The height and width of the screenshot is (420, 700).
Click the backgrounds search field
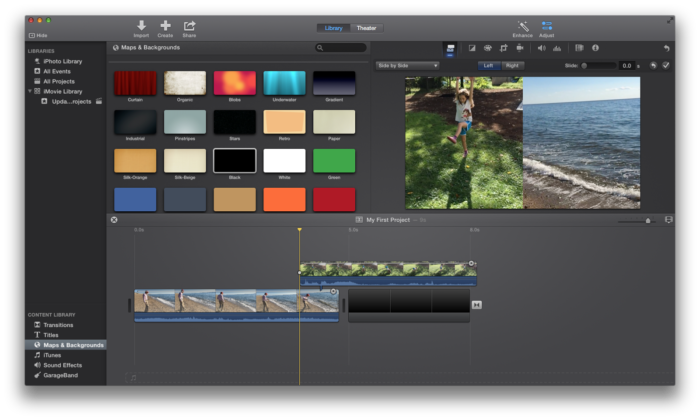[x=343, y=47]
